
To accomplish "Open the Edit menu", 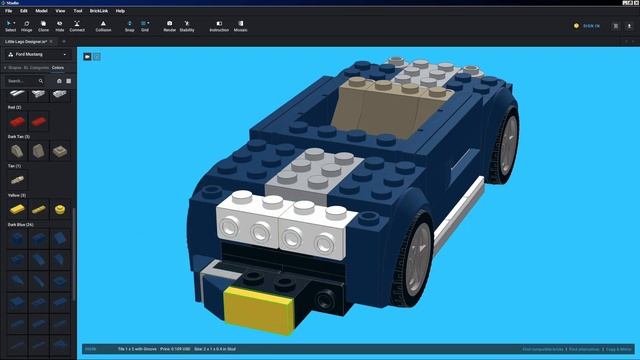I will coord(24,11).
